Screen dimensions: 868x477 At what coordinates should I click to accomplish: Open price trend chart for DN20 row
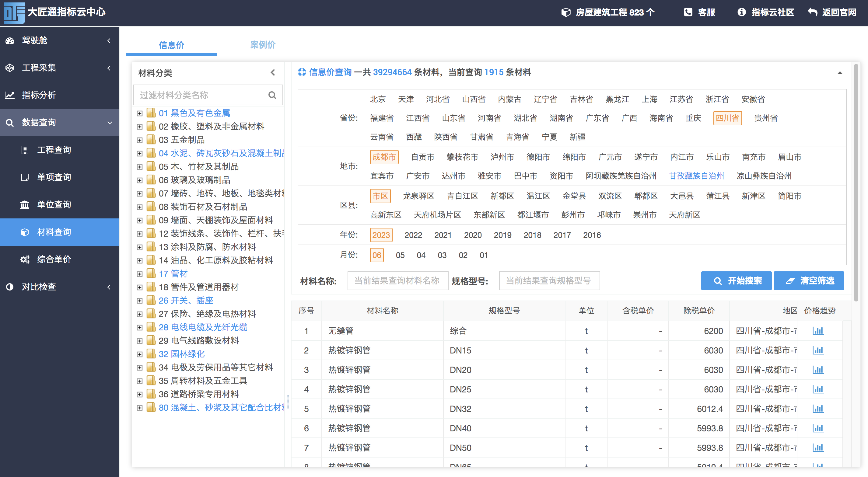pyautogui.click(x=818, y=370)
